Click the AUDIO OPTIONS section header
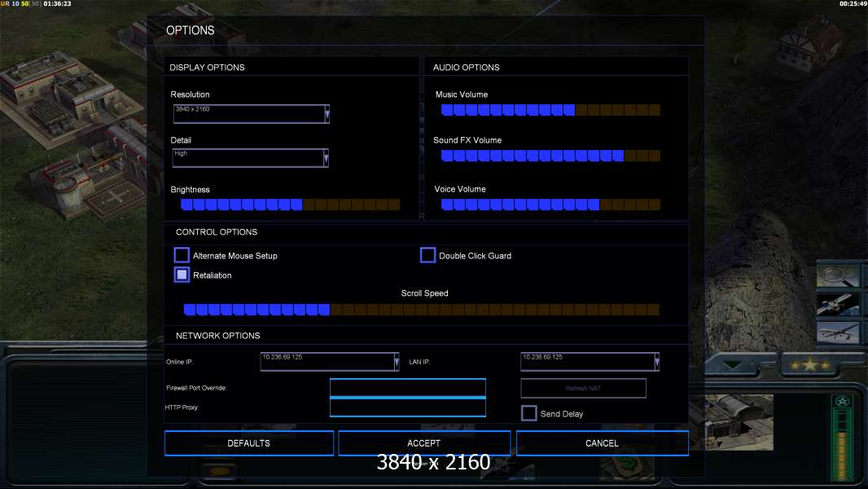The image size is (868, 489). [x=466, y=67]
